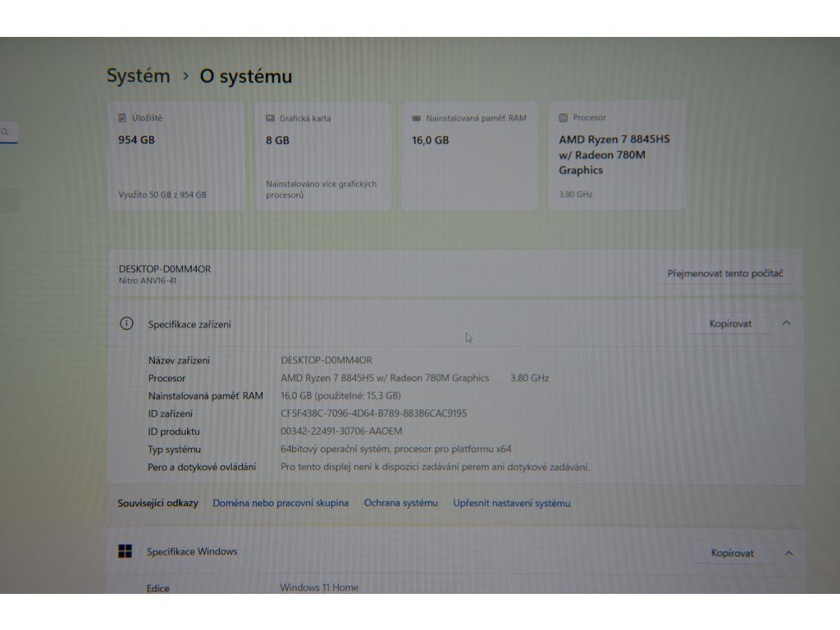Click the 16,0 GB (použitelné: 15,3 GB) value
This screenshot has width=840, height=630.
[340, 395]
